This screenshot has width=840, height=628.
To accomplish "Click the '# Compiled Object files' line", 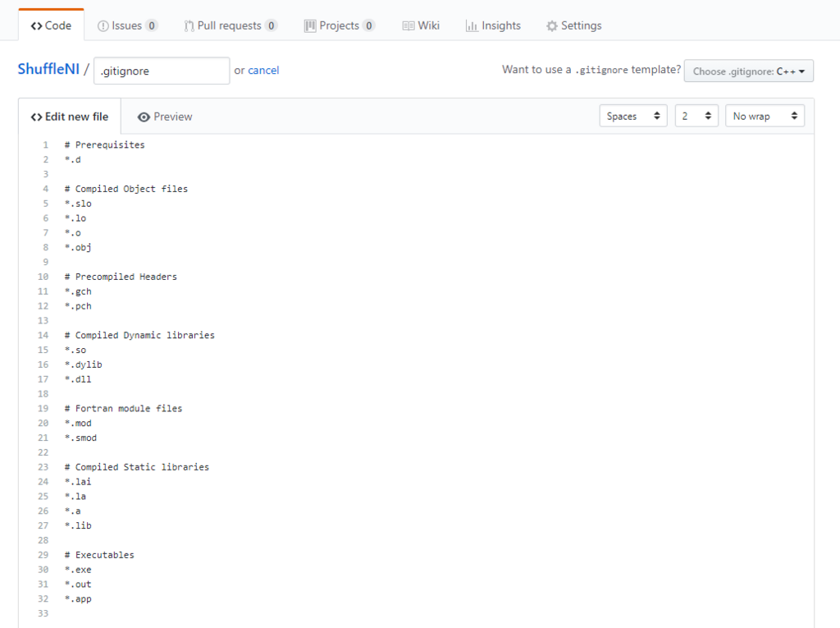I will pyautogui.click(x=126, y=189).
